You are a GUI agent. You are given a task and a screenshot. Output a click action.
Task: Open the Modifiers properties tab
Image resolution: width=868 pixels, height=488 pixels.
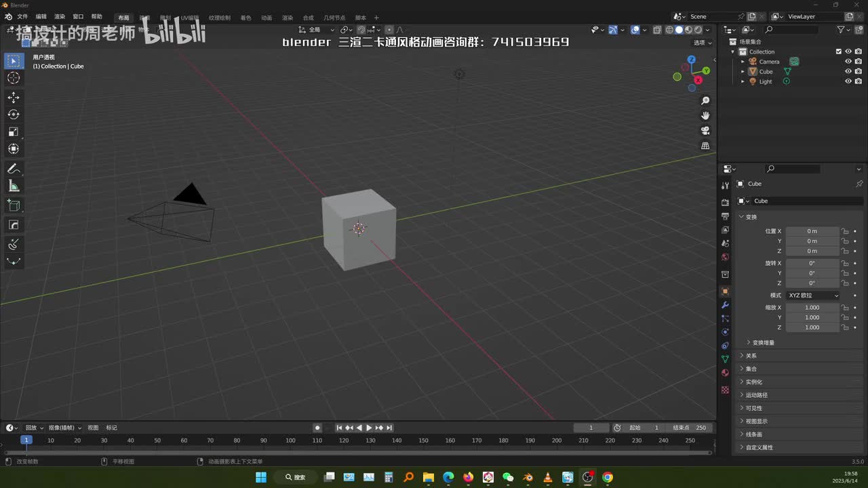click(x=725, y=305)
